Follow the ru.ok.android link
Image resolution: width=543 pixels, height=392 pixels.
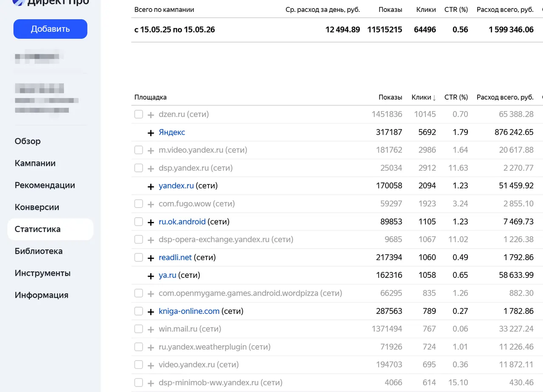(x=182, y=221)
